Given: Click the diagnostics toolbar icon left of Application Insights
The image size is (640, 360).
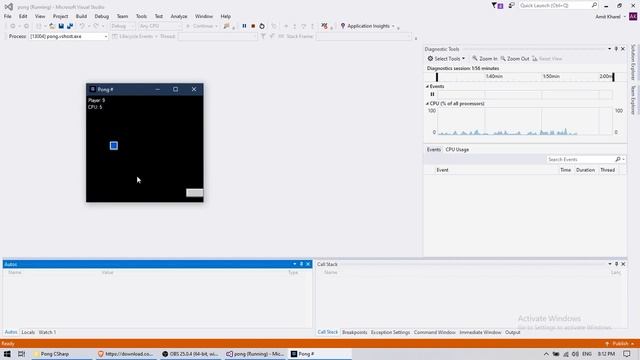Looking at the screenshot, I should pos(324,26).
